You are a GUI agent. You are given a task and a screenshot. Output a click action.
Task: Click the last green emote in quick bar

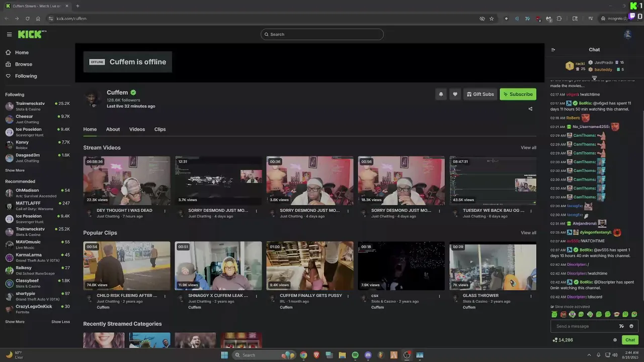coord(634,315)
